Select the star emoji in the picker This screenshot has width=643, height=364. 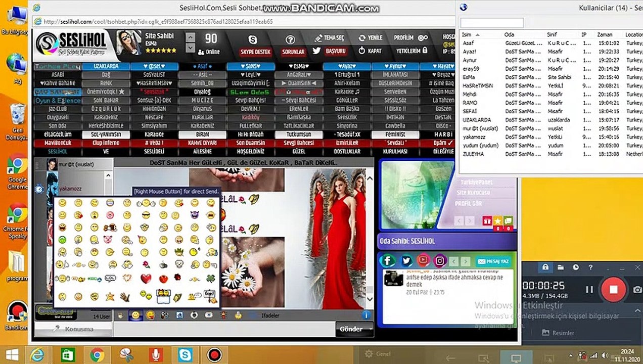pyautogui.click(x=110, y=296)
